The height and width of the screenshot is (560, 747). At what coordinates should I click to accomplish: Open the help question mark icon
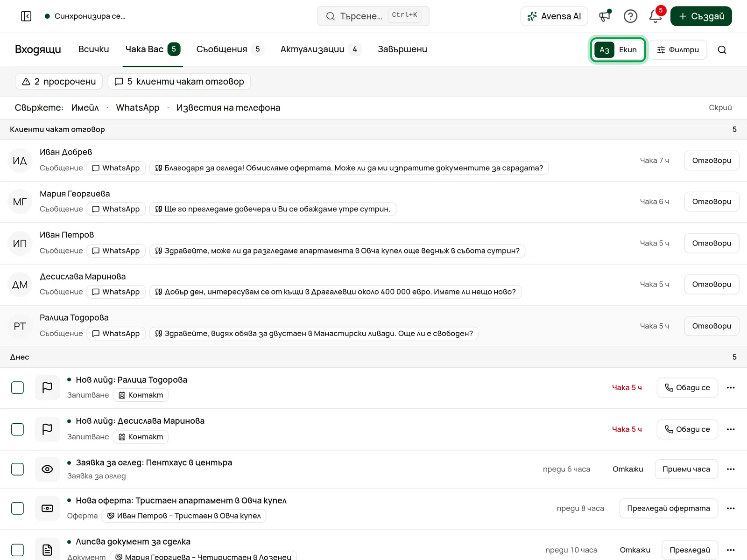coord(630,16)
